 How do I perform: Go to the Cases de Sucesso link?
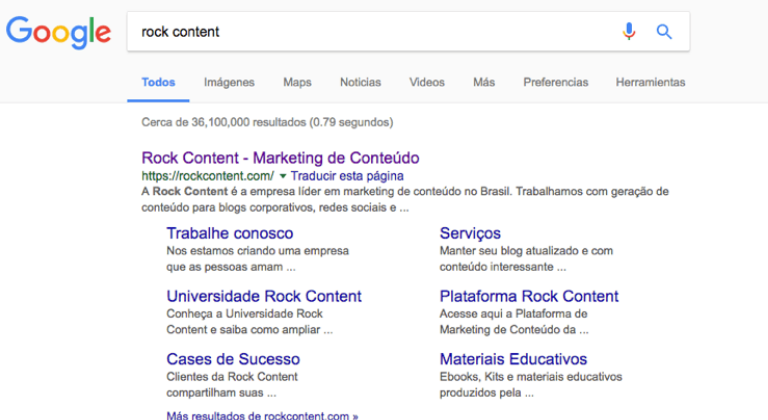[233, 359]
